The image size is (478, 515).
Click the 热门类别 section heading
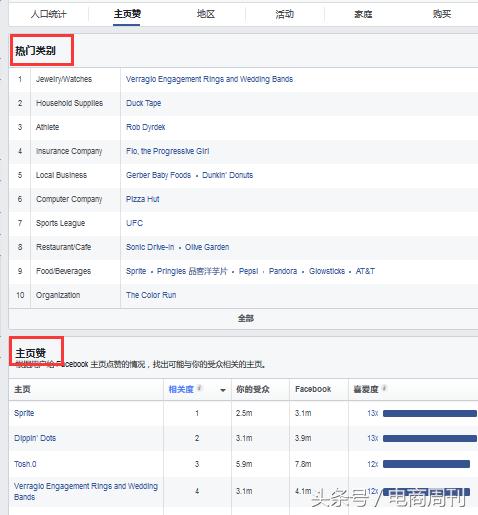tap(35, 51)
